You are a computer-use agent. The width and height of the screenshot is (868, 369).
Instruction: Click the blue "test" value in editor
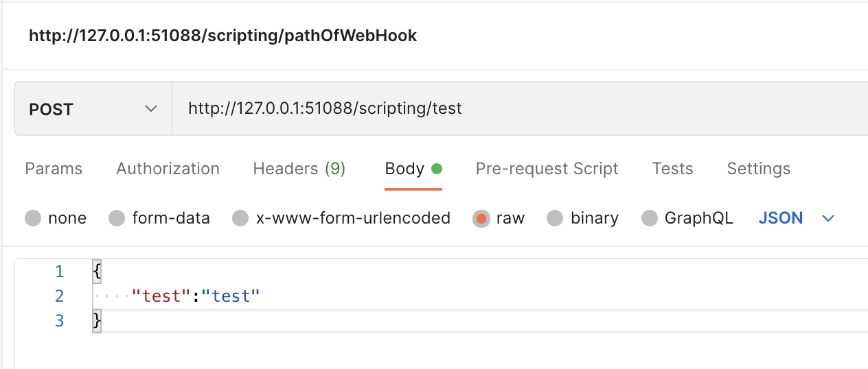[x=231, y=296]
